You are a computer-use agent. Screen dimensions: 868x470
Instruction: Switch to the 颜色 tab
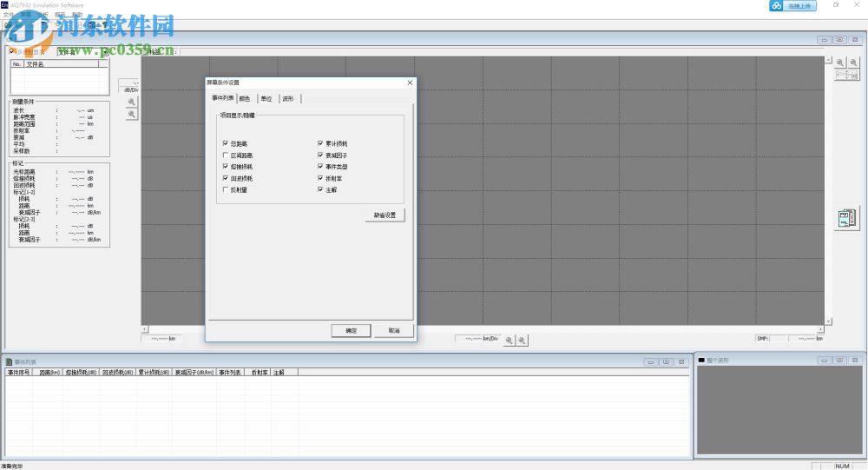pyautogui.click(x=245, y=99)
